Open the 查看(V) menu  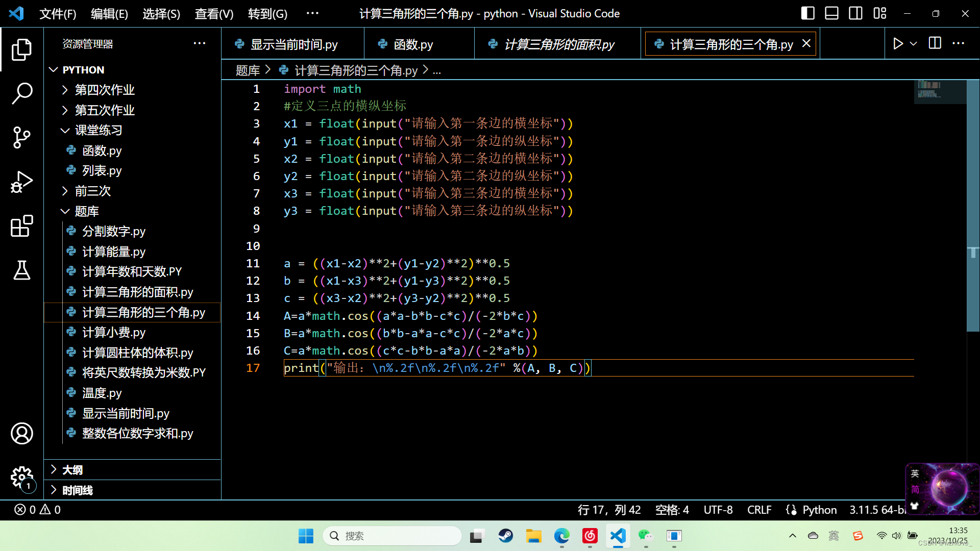214,14
